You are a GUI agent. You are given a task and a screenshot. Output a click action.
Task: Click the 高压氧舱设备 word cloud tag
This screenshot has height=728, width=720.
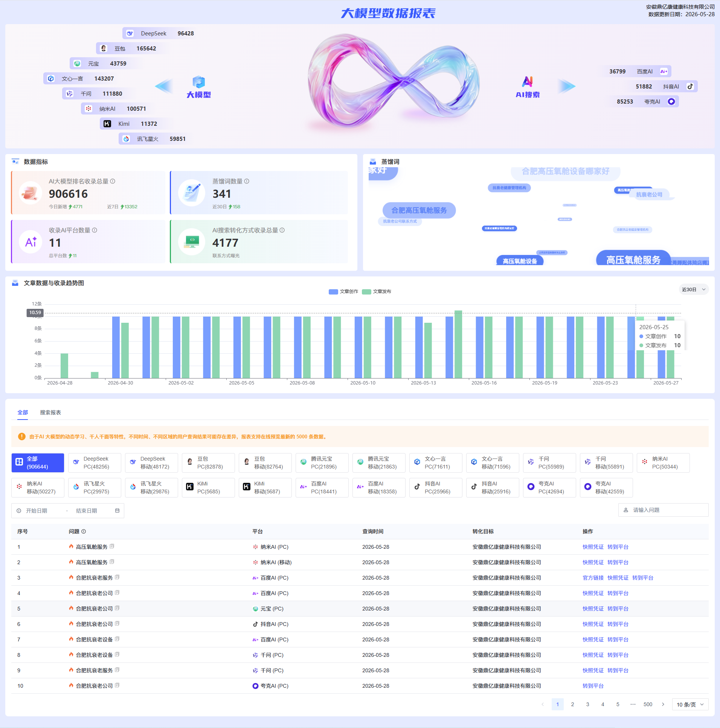(520, 261)
